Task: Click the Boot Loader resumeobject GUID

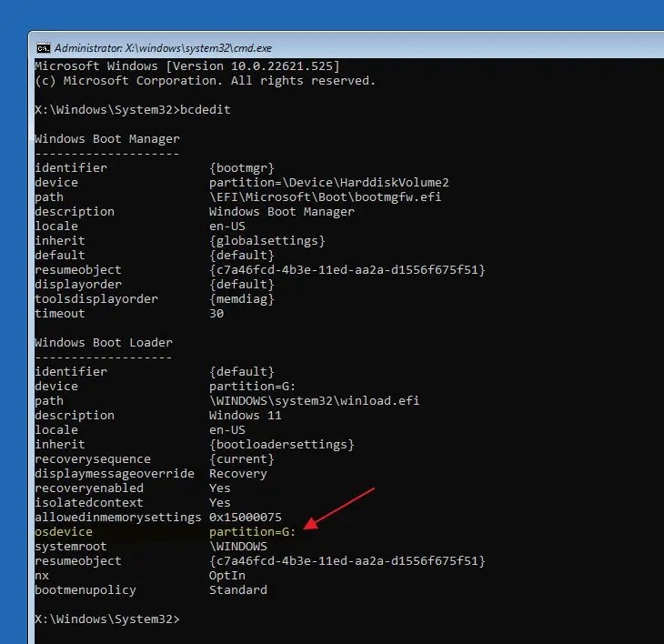Action: click(x=347, y=561)
